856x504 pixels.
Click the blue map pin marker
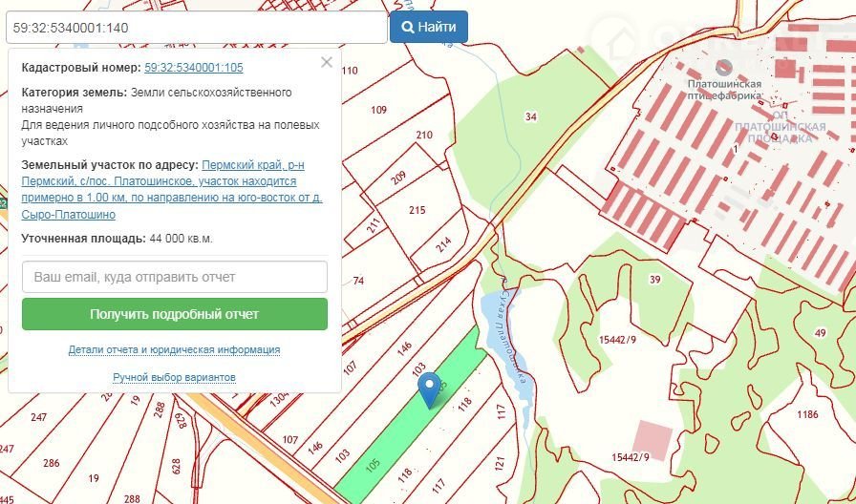pyautogui.click(x=431, y=388)
